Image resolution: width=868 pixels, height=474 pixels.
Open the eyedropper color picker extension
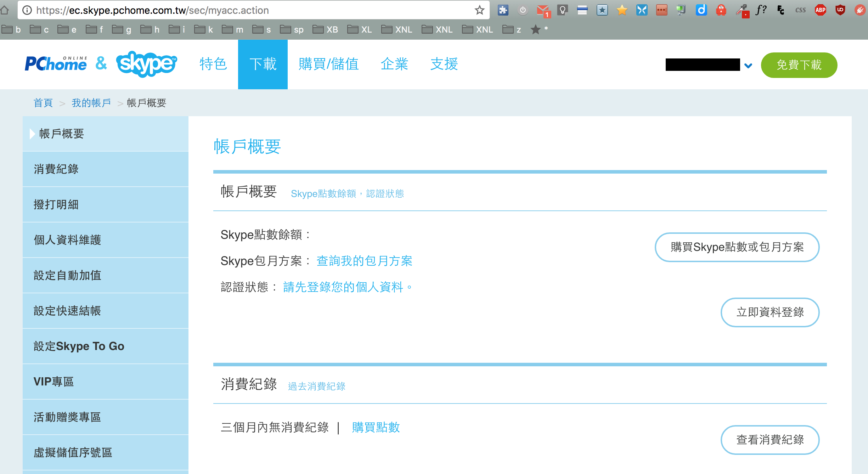pos(742,11)
